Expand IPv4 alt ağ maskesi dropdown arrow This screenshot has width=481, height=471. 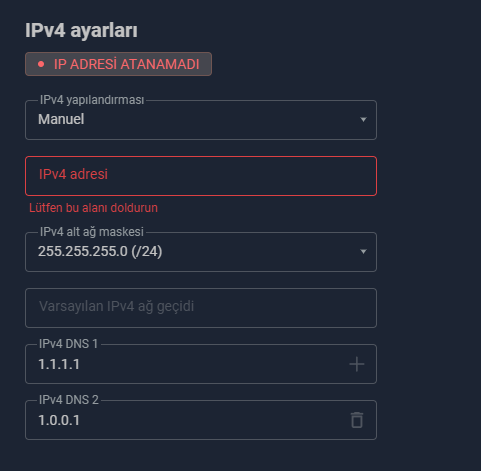(x=363, y=251)
